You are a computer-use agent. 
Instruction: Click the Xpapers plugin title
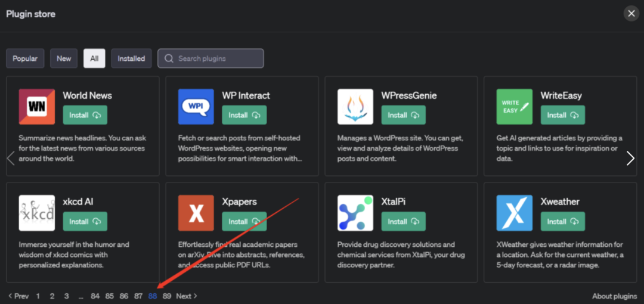tap(240, 202)
